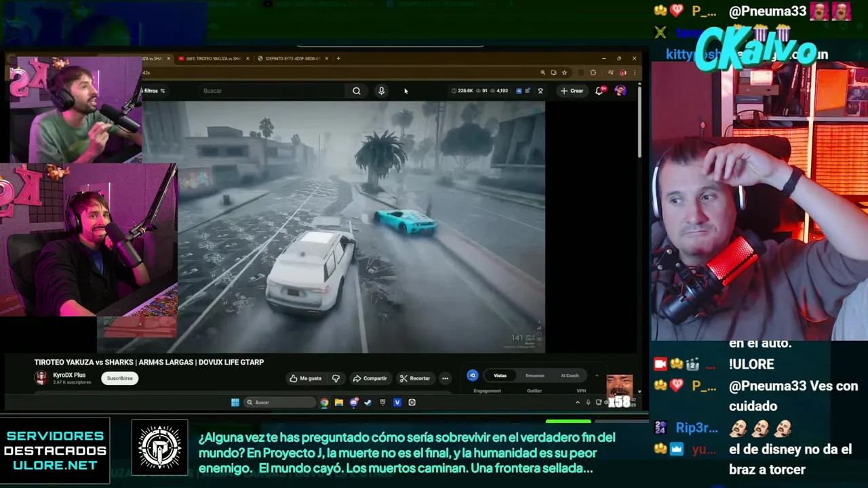Image resolution: width=868 pixels, height=488 pixels.
Task: Share the video with Compartir
Action: click(x=370, y=378)
